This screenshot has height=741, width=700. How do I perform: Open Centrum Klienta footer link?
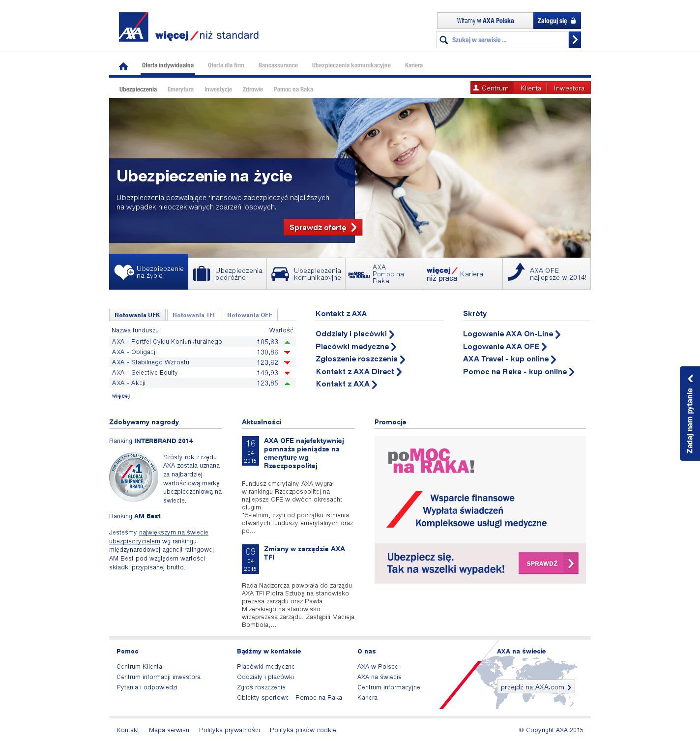click(x=139, y=667)
